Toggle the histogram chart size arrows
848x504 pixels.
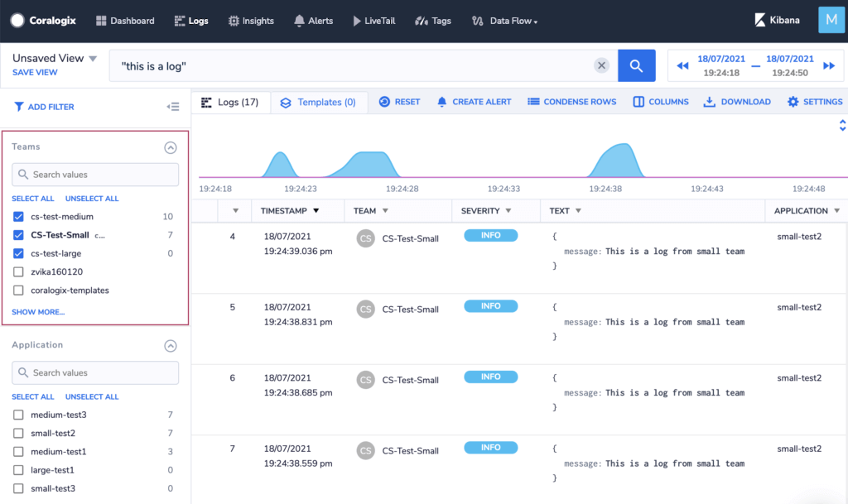click(842, 125)
